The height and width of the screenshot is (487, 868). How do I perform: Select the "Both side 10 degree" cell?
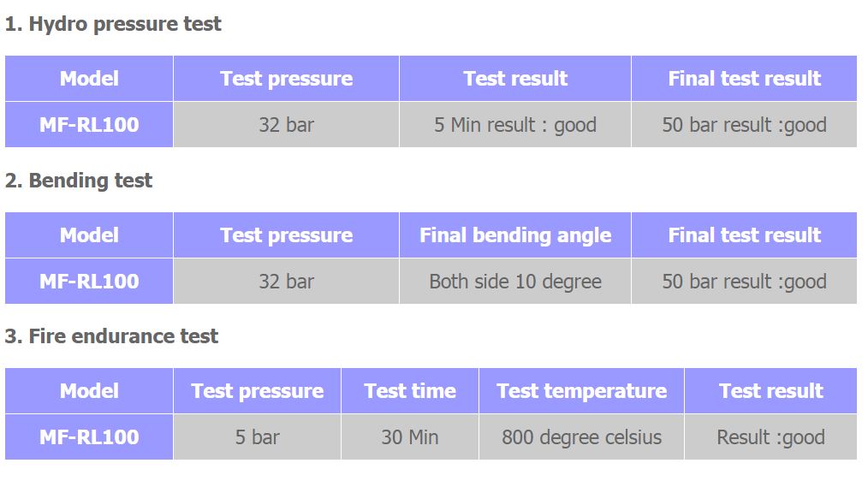click(x=514, y=282)
